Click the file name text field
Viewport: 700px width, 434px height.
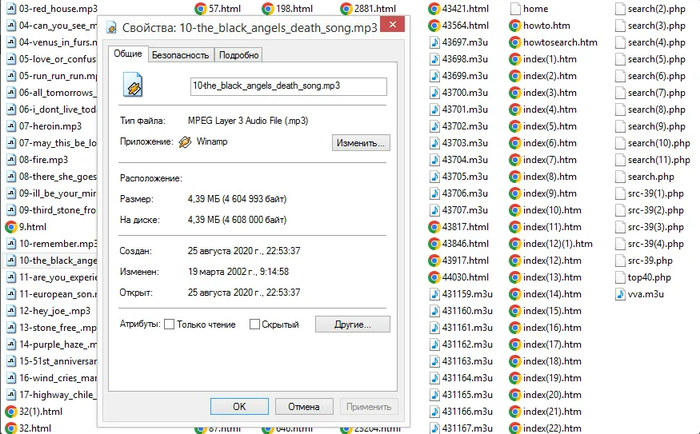tap(287, 87)
